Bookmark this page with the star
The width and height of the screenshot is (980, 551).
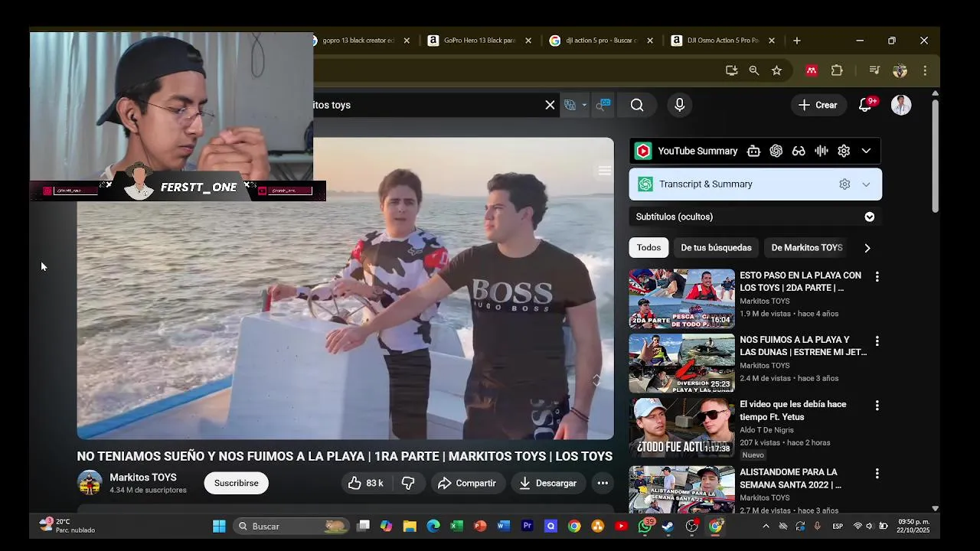(776, 70)
